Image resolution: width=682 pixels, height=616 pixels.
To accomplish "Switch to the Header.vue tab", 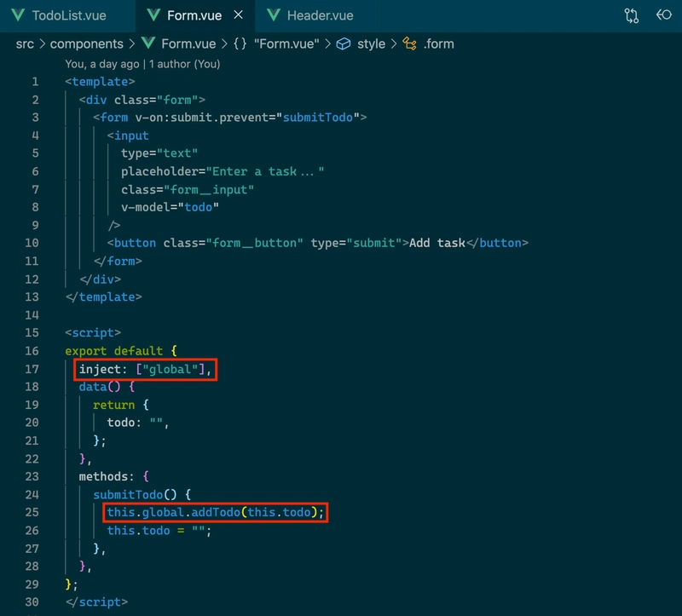I will pos(321,15).
